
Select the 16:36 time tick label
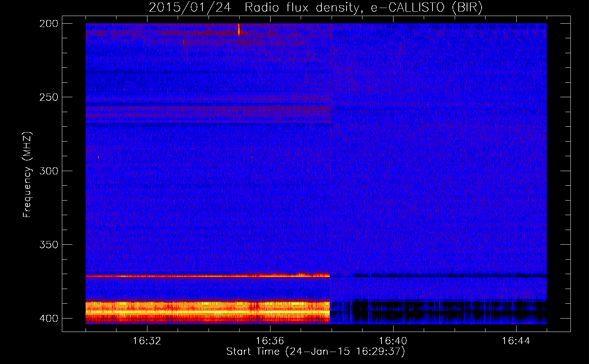pos(270,341)
